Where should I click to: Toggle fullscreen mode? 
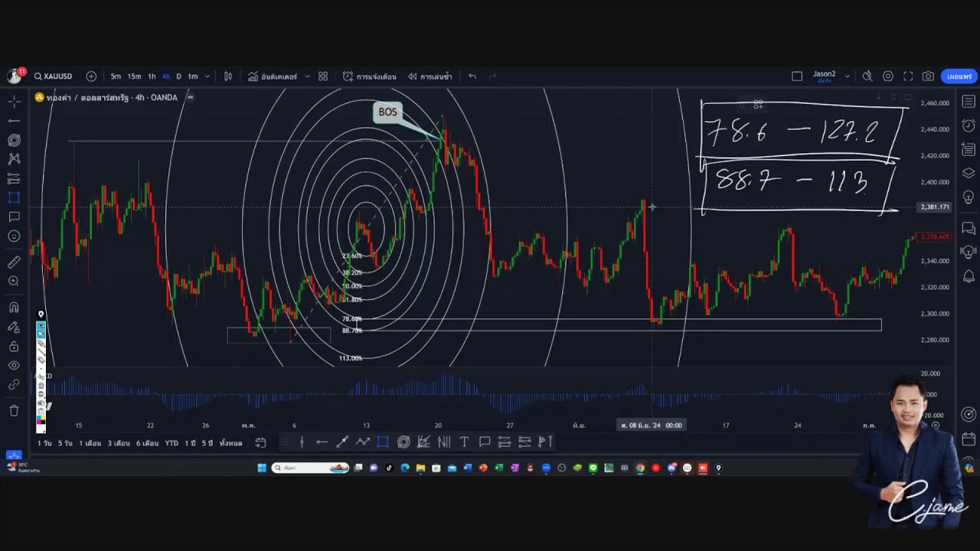tap(908, 77)
